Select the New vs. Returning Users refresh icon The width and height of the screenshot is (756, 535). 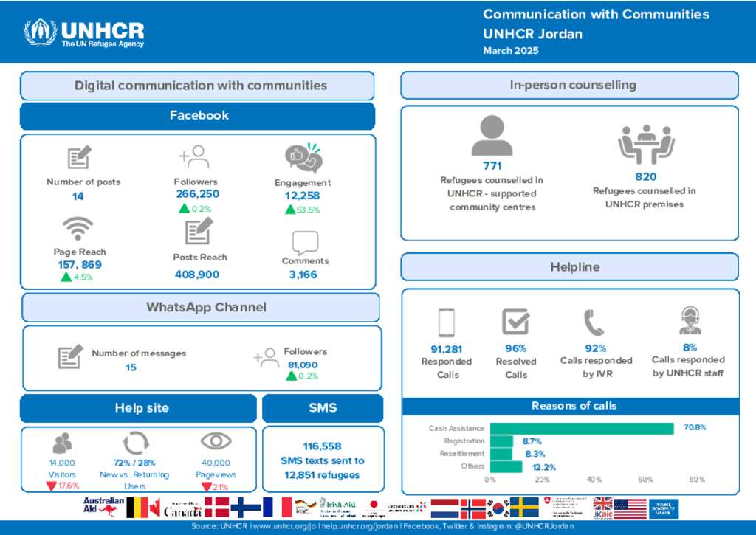135,443
